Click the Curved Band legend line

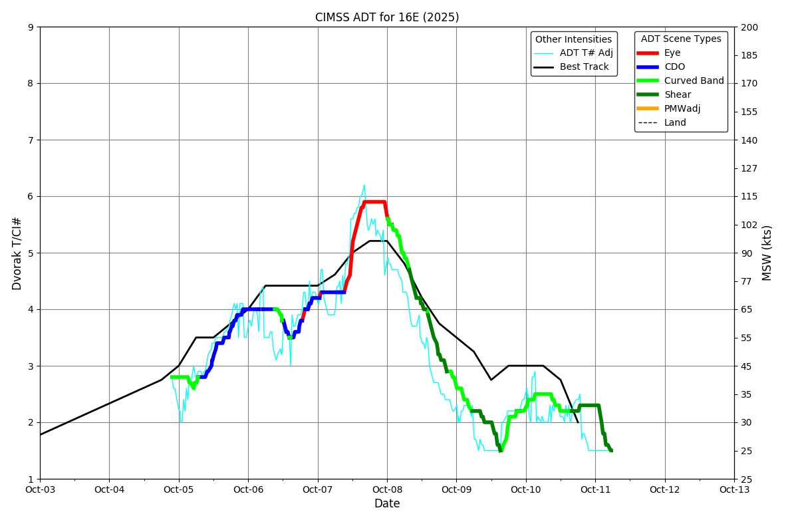click(647, 81)
